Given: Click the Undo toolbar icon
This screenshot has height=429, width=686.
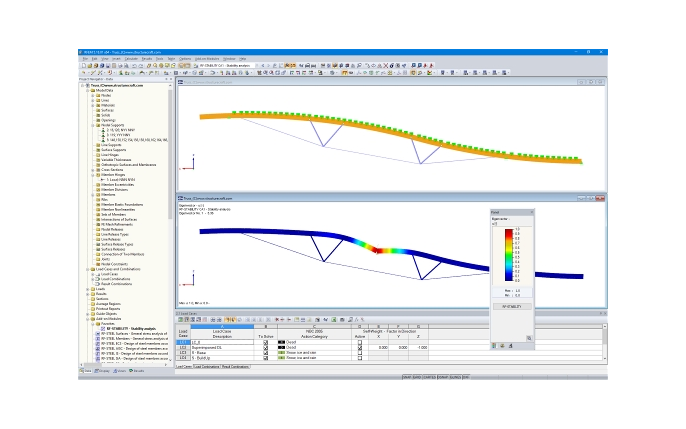Looking at the screenshot, I should click(x=134, y=66).
